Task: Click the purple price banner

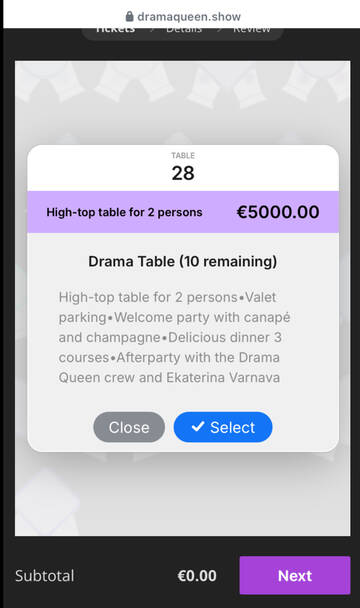Action: tap(183, 212)
